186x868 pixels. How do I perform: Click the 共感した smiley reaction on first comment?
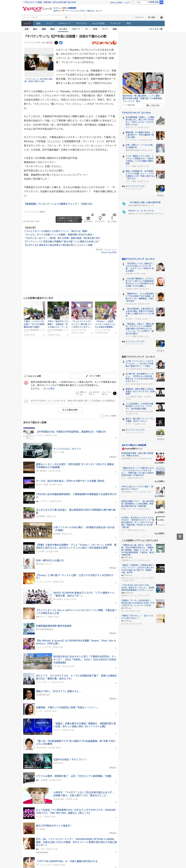(x=81, y=393)
